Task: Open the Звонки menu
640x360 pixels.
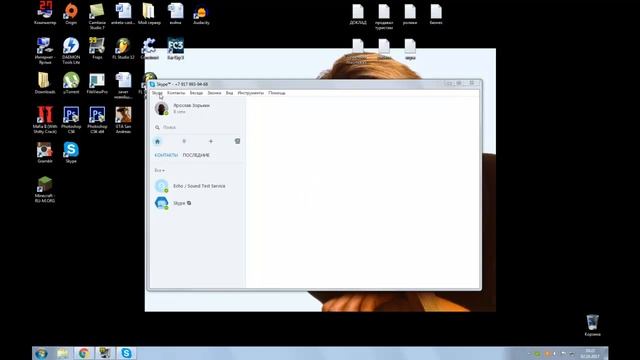Action: [x=214, y=93]
